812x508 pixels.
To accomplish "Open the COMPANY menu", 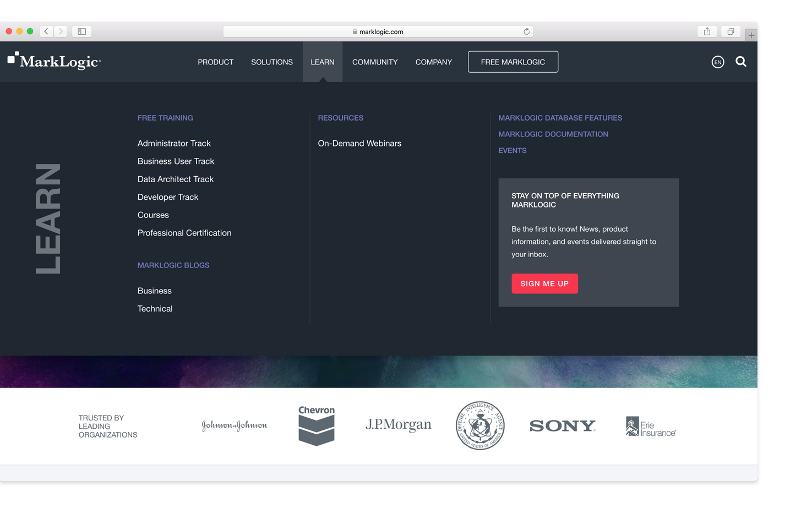I will pos(434,62).
